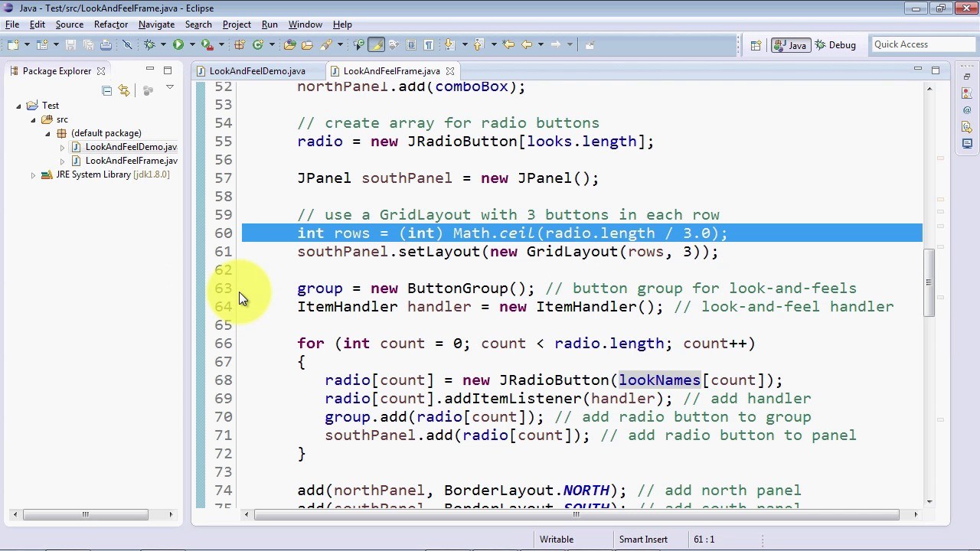Toggle Show Whitespace Characters
Viewport: 980px width, 551px height.
point(429,44)
